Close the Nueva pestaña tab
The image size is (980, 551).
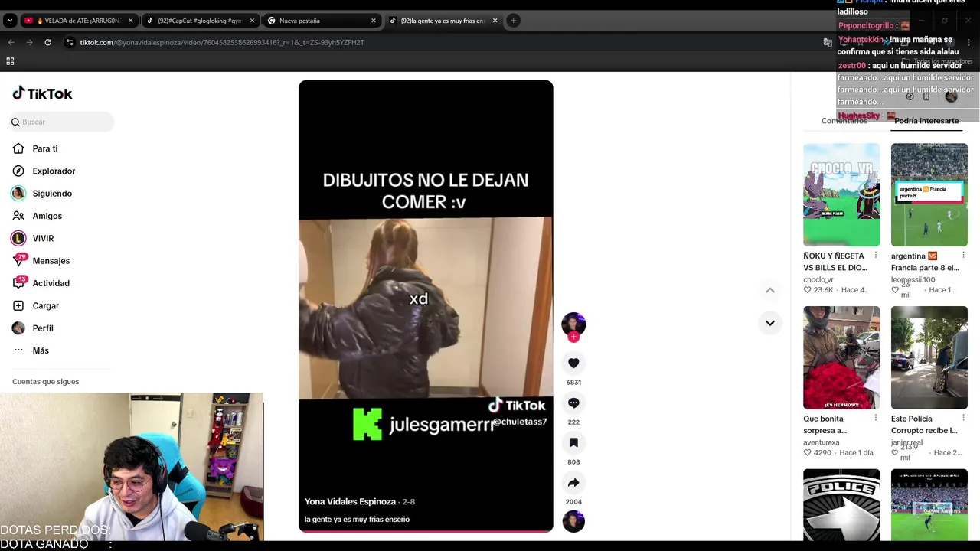pos(374,21)
